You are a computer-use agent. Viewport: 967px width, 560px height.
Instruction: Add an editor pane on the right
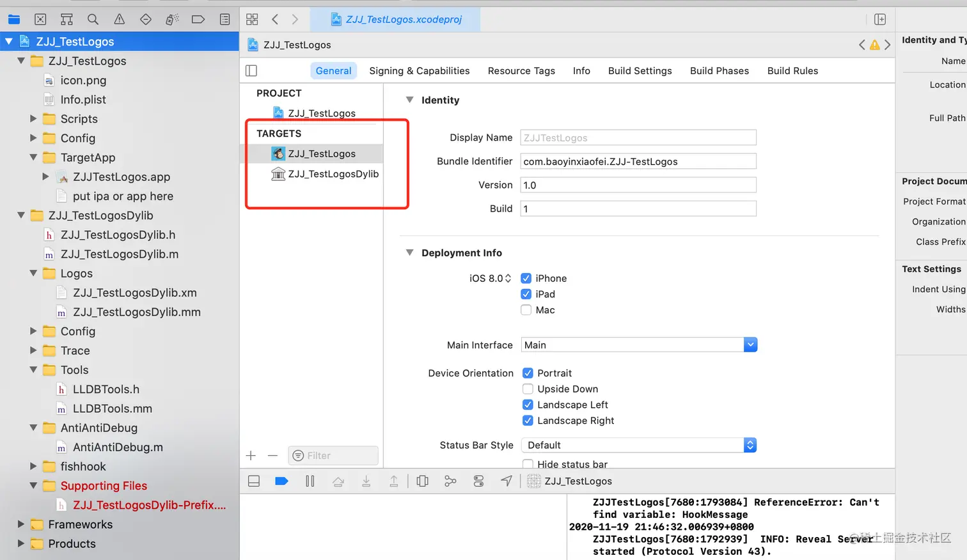(880, 19)
